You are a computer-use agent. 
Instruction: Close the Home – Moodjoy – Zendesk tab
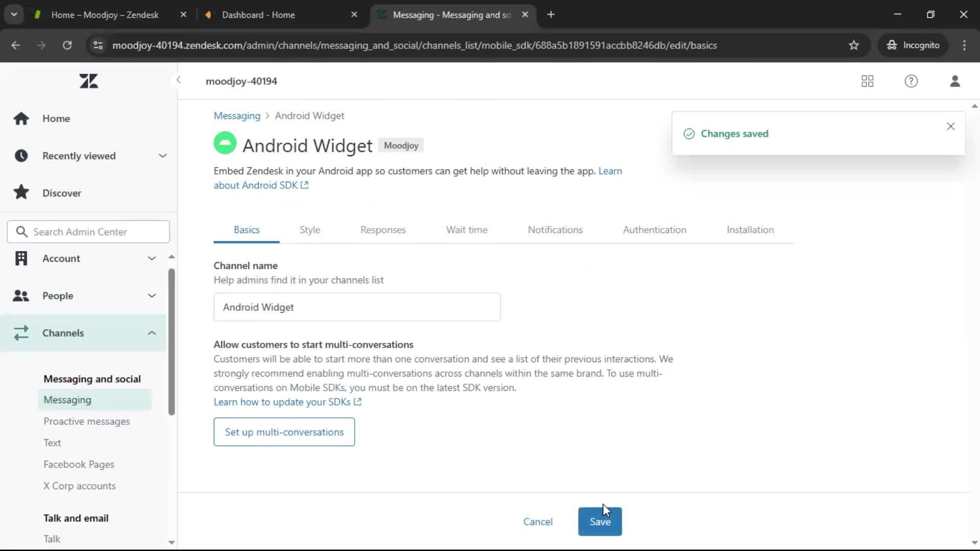pyautogui.click(x=183, y=15)
